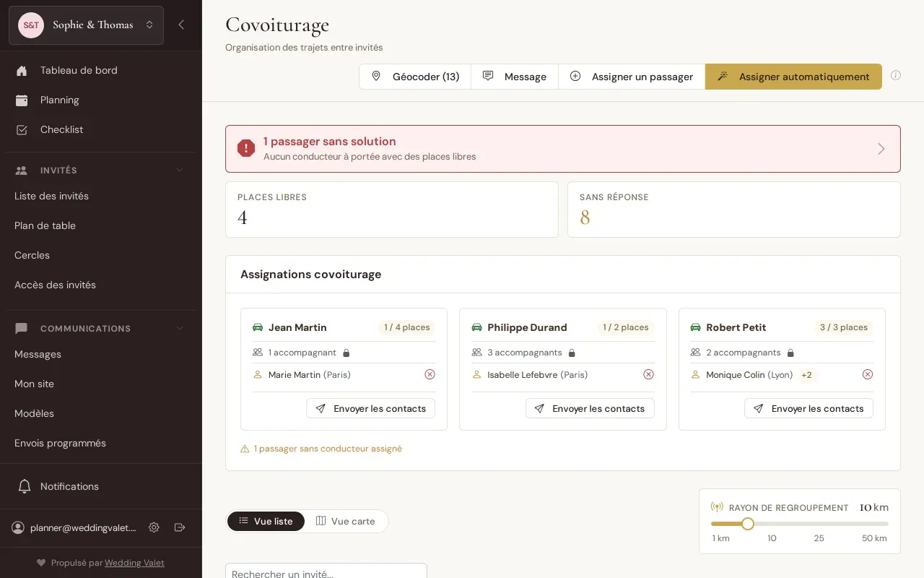The width and height of the screenshot is (924, 578).
Task: Click the lock icon on Jean Martin's card
Action: click(346, 353)
